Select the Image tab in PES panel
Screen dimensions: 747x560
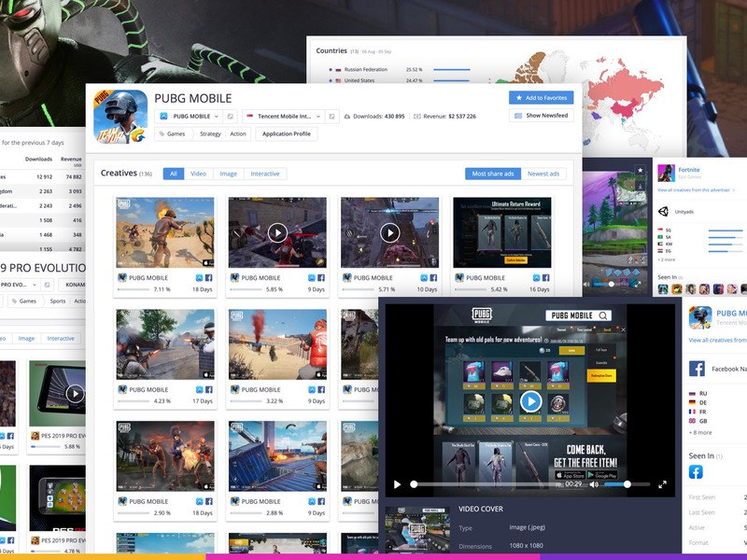coord(26,338)
